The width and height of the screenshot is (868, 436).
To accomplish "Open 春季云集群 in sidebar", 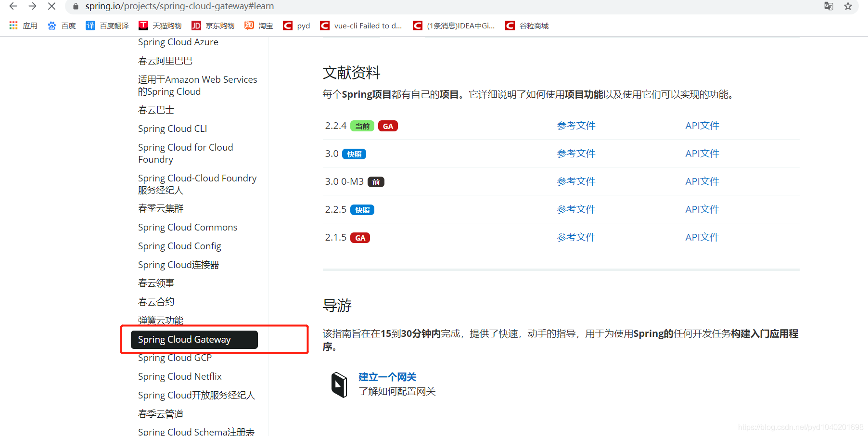I will (x=161, y=208).
